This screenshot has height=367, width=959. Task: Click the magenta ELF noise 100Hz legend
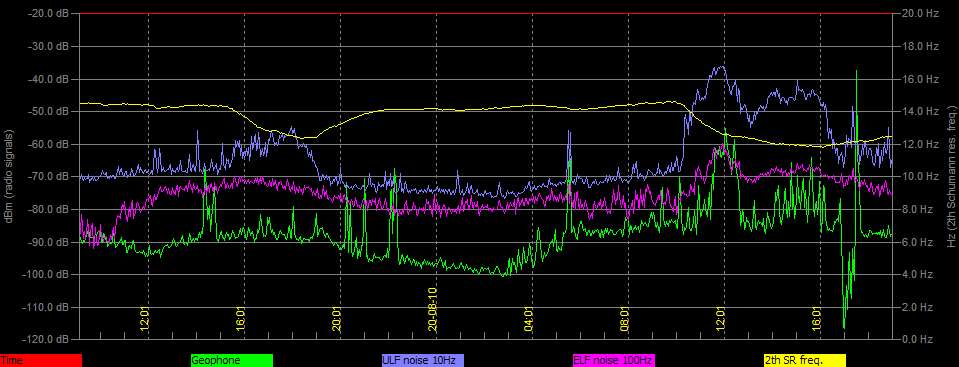613,361
